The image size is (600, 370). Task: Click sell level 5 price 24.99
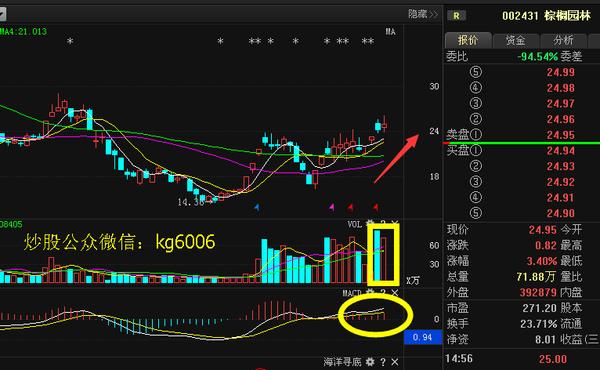click(561, 72)
